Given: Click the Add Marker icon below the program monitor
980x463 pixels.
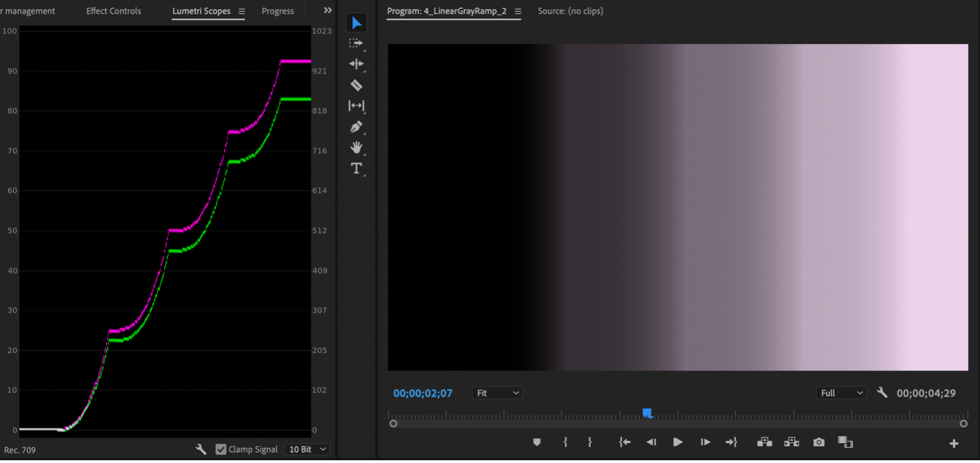Looking at the screenshot, I should pyautogui.click(x=537, y=442).
